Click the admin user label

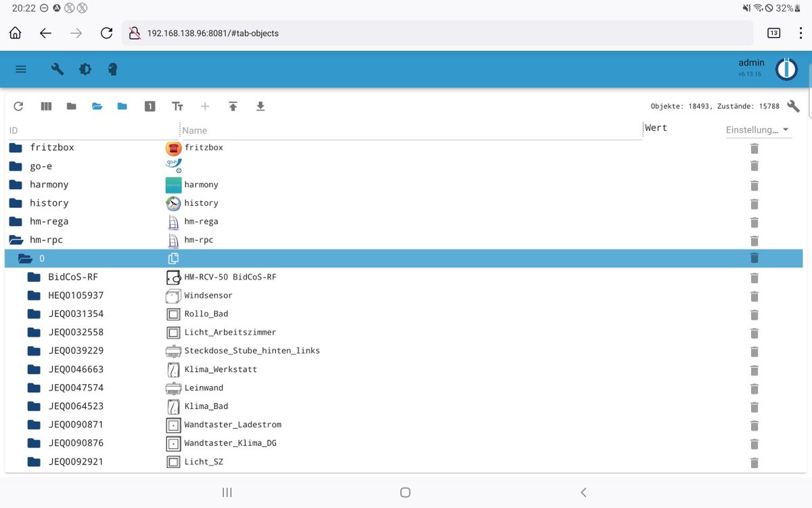(751, 62)
